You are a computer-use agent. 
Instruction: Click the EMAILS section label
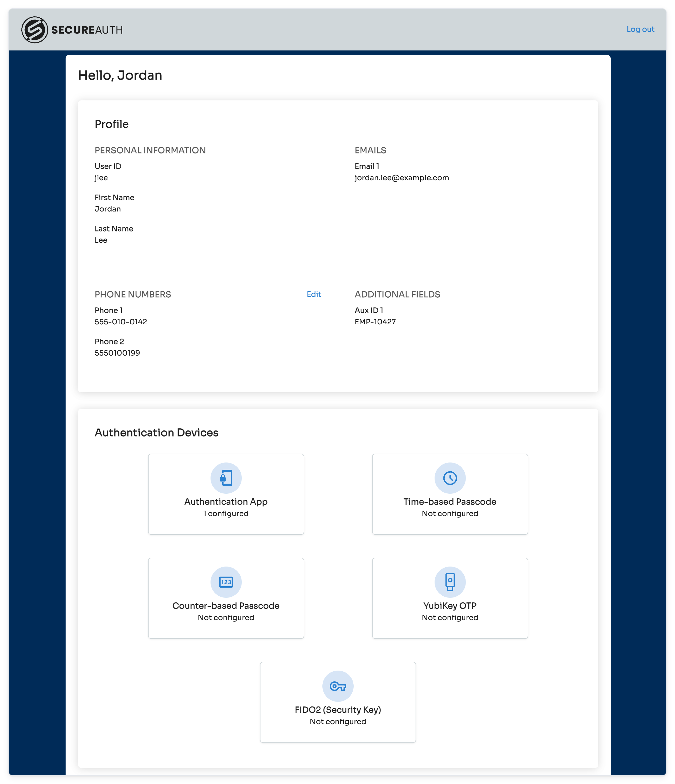coord(370,150)
